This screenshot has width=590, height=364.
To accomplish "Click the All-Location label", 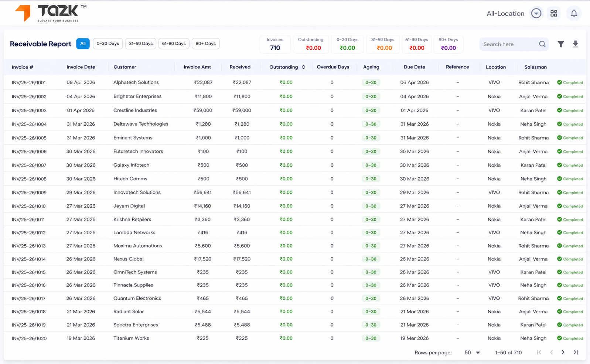I will coord(505,14).
